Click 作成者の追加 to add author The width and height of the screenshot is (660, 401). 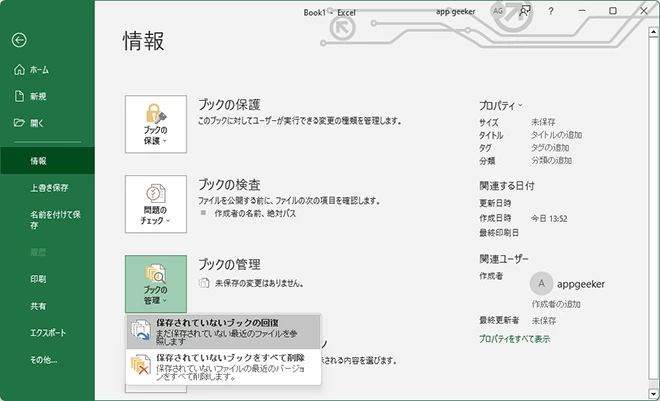click(557, 303)
